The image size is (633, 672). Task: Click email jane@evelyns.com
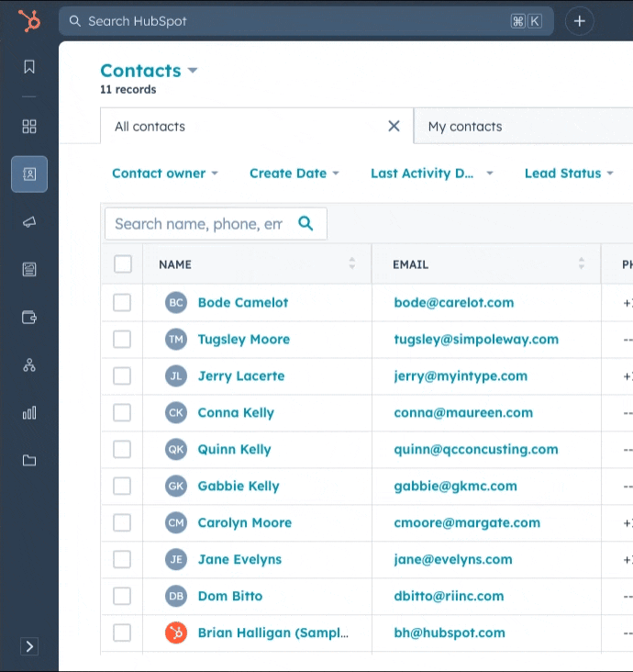pos(453,559)
